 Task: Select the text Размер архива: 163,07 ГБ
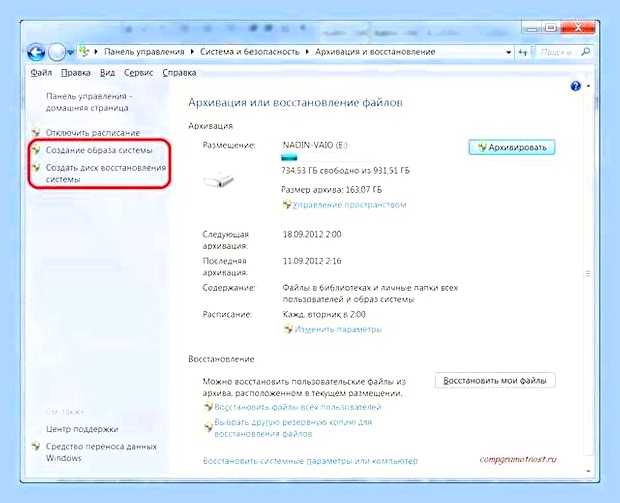[331, 190]
